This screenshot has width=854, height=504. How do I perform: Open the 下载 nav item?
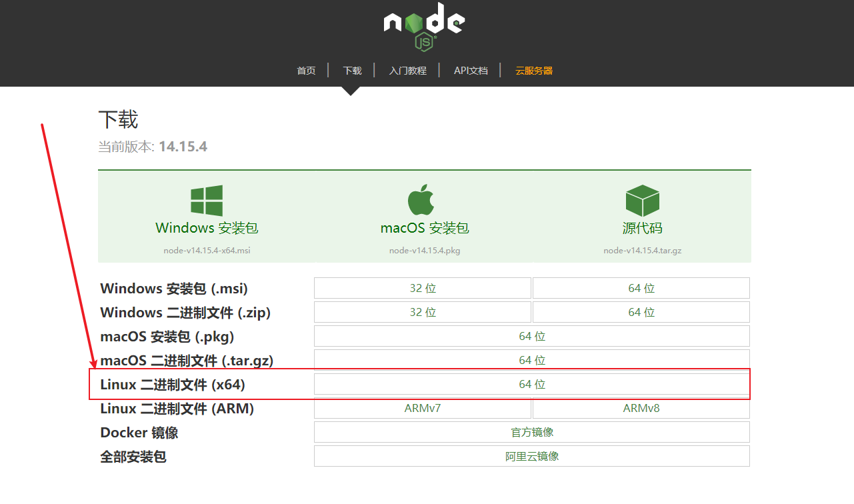tap(352, 71)
